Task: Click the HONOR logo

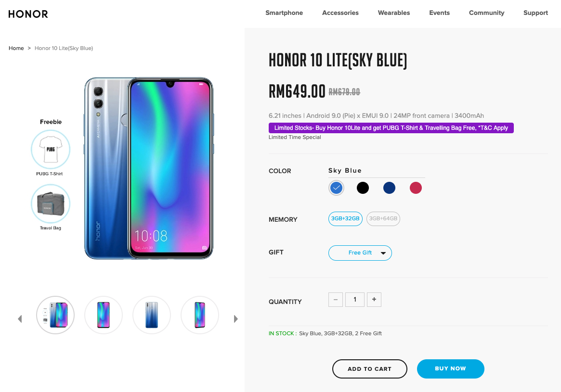Action: point(28,14)
